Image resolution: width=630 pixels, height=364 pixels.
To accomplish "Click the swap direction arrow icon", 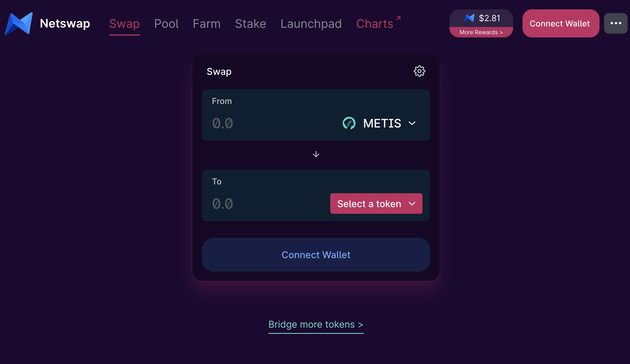I will tap(316, 154).
